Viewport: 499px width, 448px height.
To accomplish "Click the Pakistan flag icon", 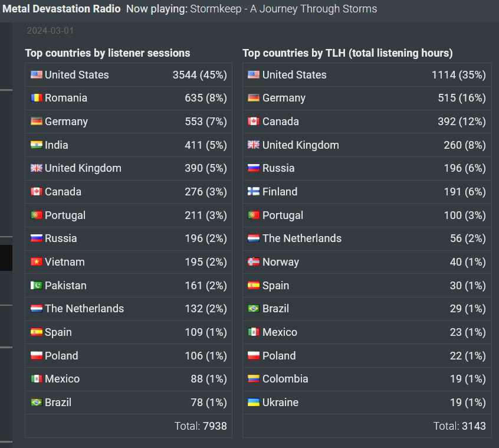I will 37,285.
